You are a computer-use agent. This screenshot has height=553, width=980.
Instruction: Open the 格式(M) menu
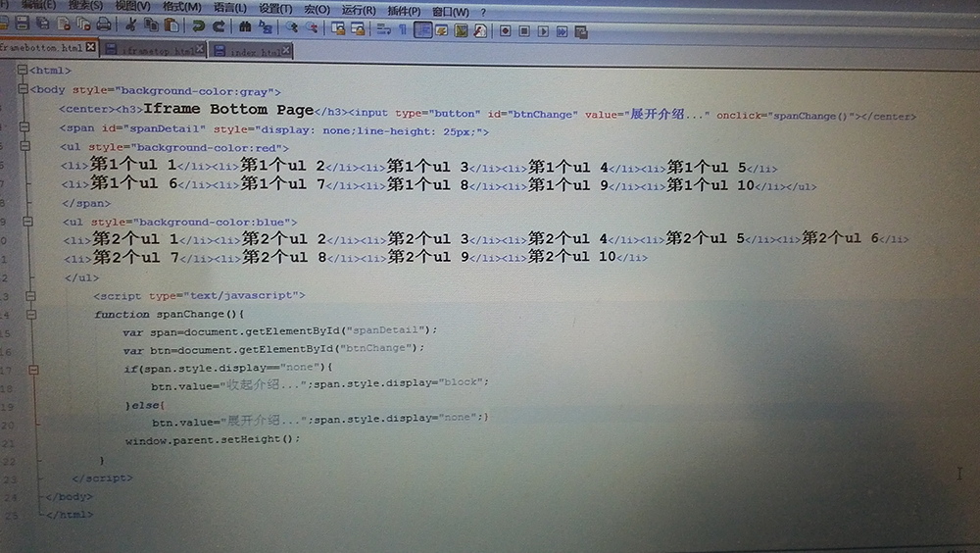(182, 6)
